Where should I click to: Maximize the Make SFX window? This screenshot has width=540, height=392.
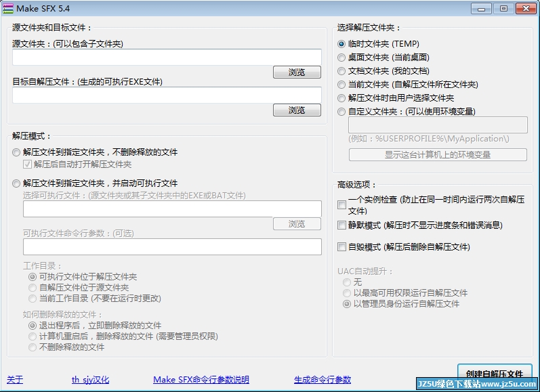[x=503, y=9]
